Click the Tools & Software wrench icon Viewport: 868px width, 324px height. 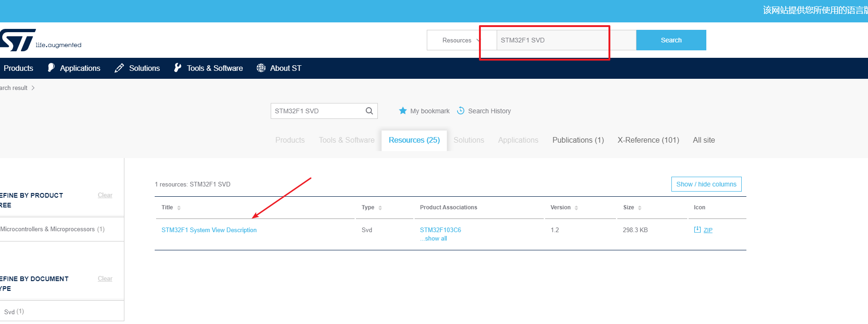pos(178,68)
